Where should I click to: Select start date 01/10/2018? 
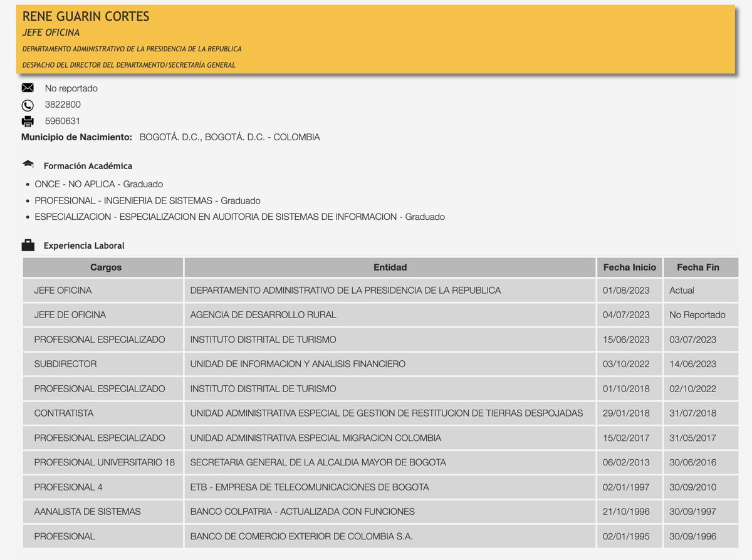[626, 389]
